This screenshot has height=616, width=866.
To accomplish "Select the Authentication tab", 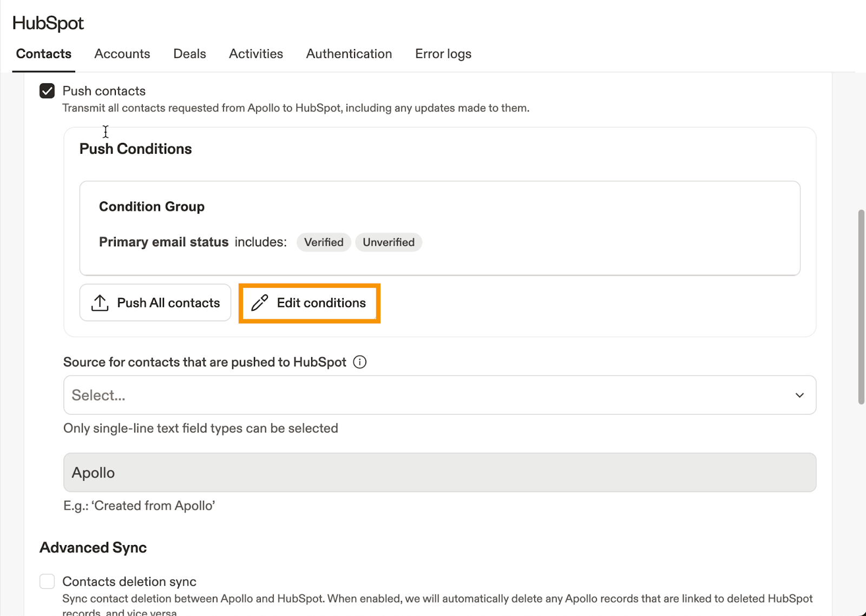I will click(349, 54).
